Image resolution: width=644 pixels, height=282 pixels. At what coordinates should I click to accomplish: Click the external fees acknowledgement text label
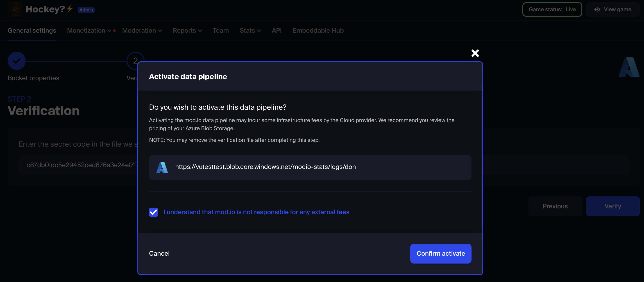(x=256, y=212)
